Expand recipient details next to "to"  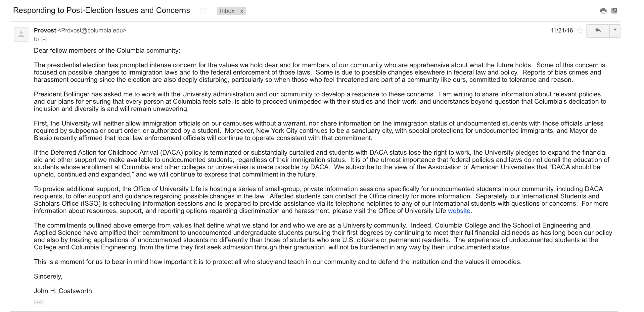[x=44, y=39]
